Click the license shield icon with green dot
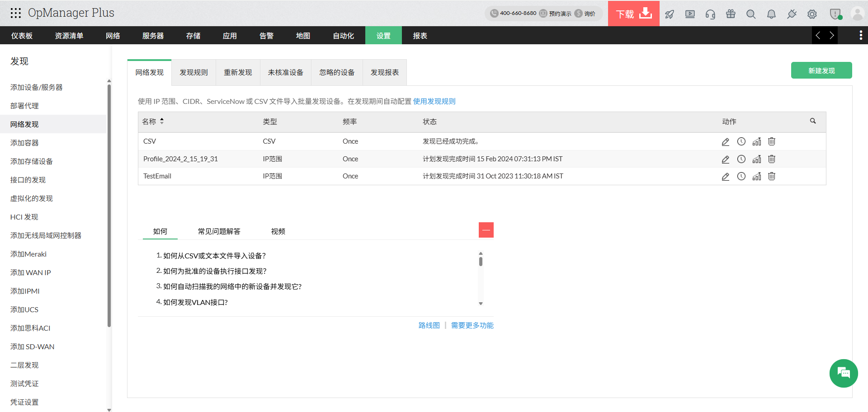868x412 pixels. pos(835,14)
